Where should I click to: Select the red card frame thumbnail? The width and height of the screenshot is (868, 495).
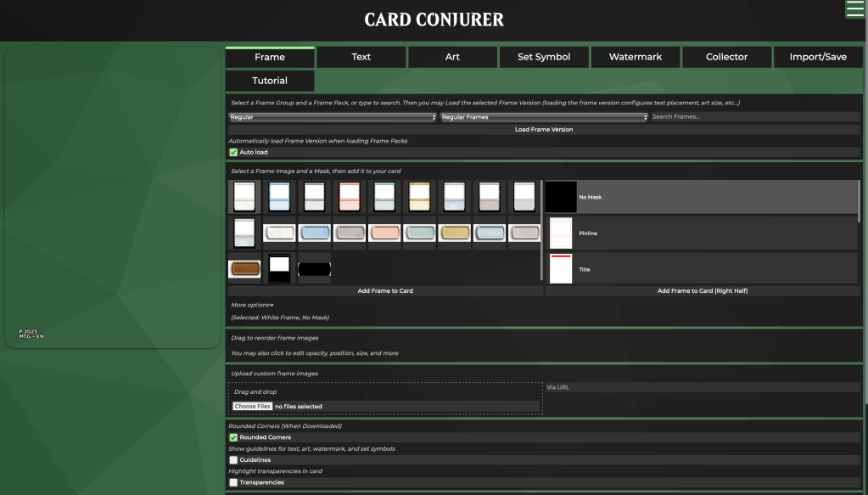[350, 196]
